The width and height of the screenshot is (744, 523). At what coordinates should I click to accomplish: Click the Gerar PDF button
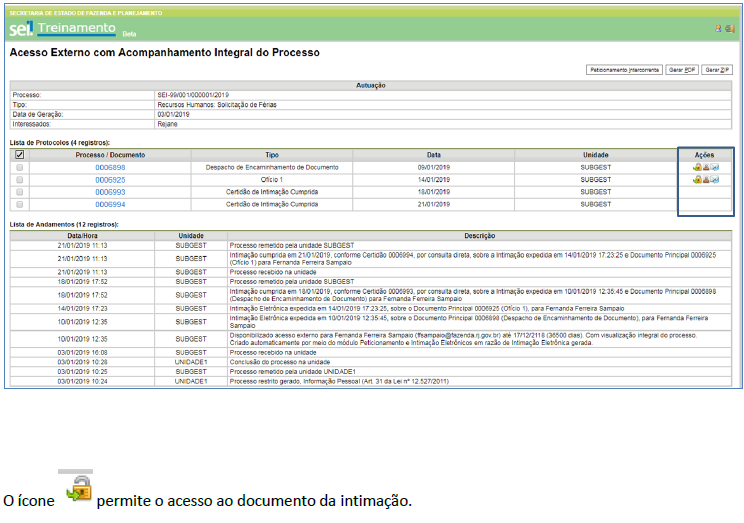(683, 71)
